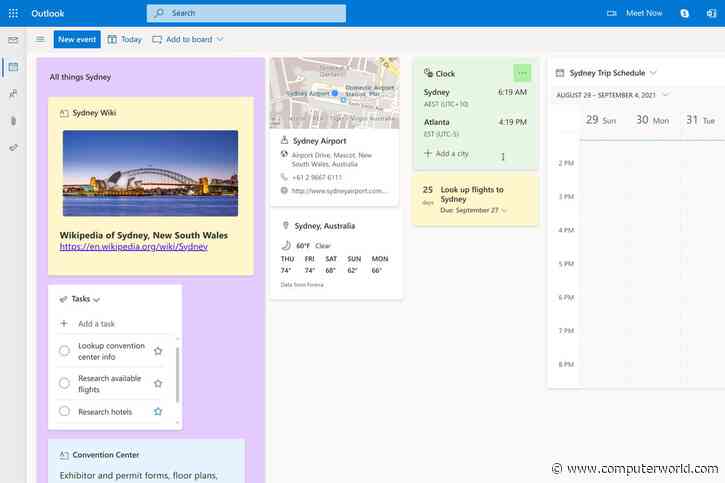The height and width of the screenshot is (483, 725).
Task: Click Add a city in Clock card
Action: tap(447, 153)
